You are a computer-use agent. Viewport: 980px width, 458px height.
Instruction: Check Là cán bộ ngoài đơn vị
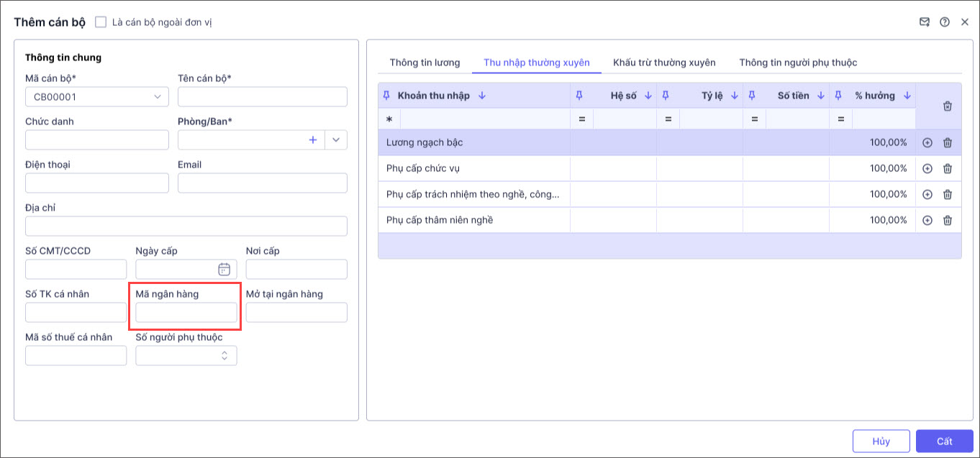101,22
